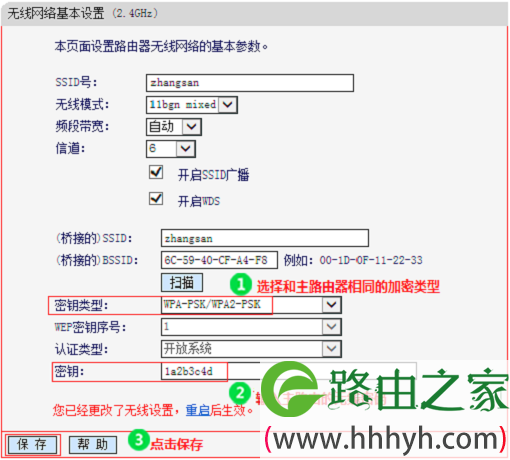Click the green step 2 circle marker
This screenshot has width=510, height=460.
pos(240,393)
